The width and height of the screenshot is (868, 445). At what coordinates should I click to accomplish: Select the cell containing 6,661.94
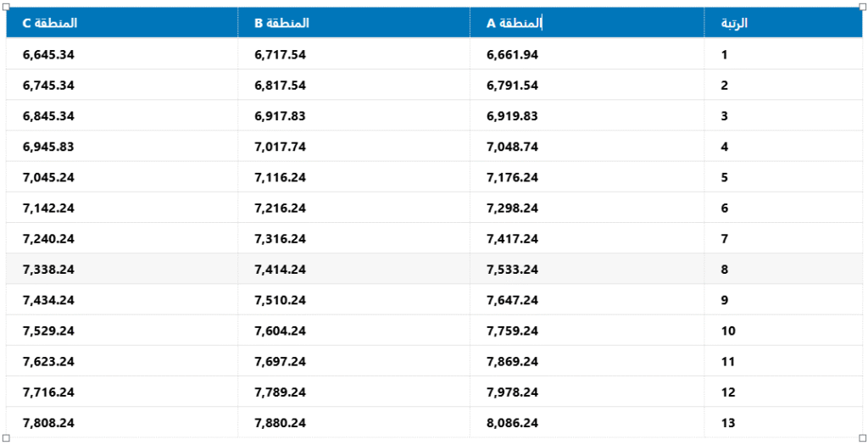512,55
